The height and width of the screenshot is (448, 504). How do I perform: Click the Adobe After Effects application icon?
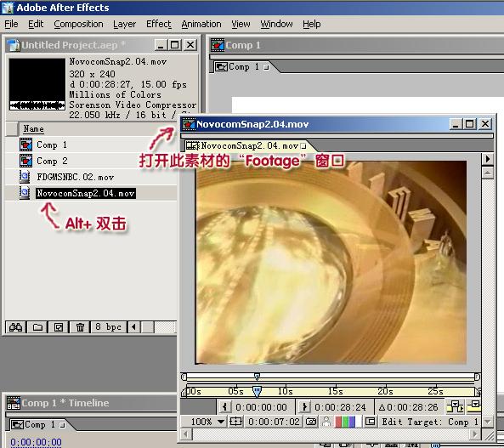[8, 8]
